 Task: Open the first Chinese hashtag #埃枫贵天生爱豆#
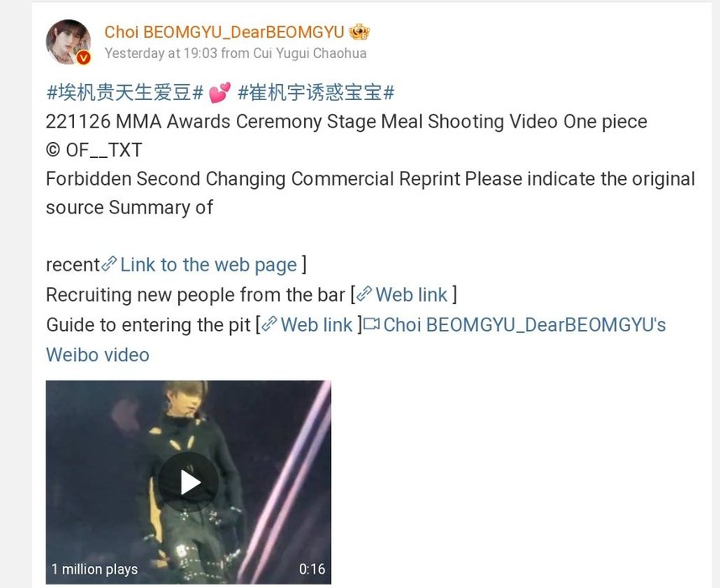click(x=125, y=92)
